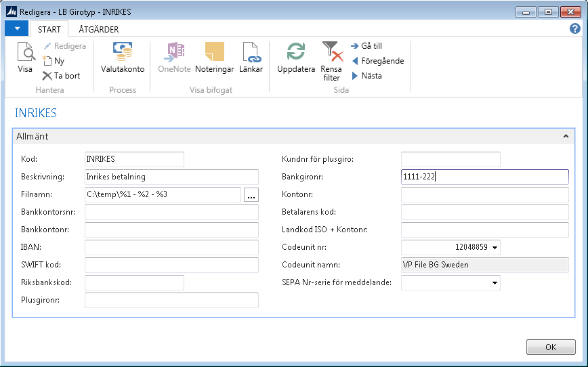Focus the Bankkontorsnr field
The height and width of the screenshot is (367, 588).
coord(172,212)
